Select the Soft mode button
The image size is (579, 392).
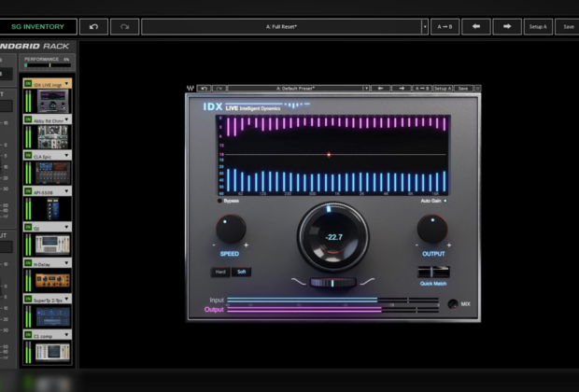pos(241,273)
